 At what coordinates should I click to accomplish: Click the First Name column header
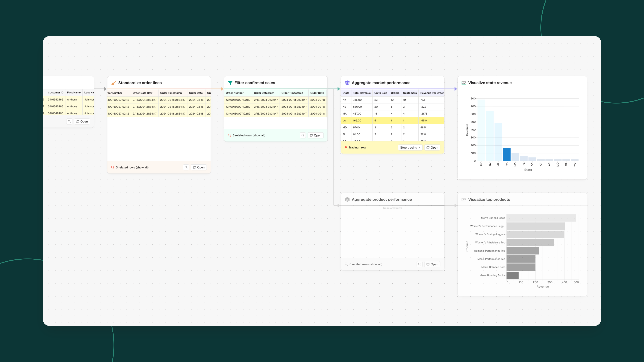coord(74,92)
